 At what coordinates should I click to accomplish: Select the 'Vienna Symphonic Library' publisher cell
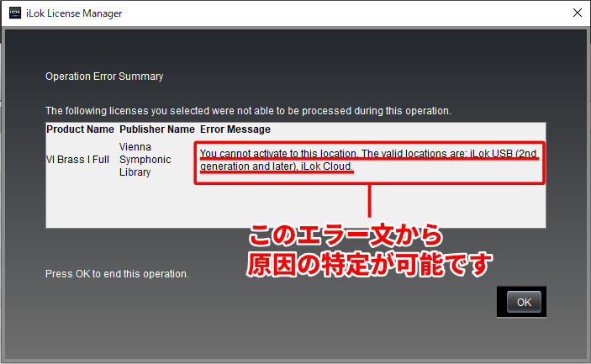[145, 160]
